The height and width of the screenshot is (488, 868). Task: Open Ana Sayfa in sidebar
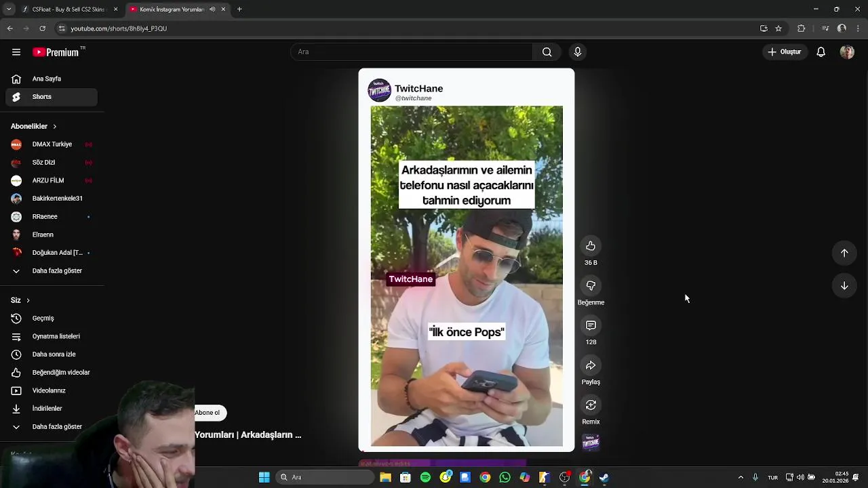(x=52, y=79)
